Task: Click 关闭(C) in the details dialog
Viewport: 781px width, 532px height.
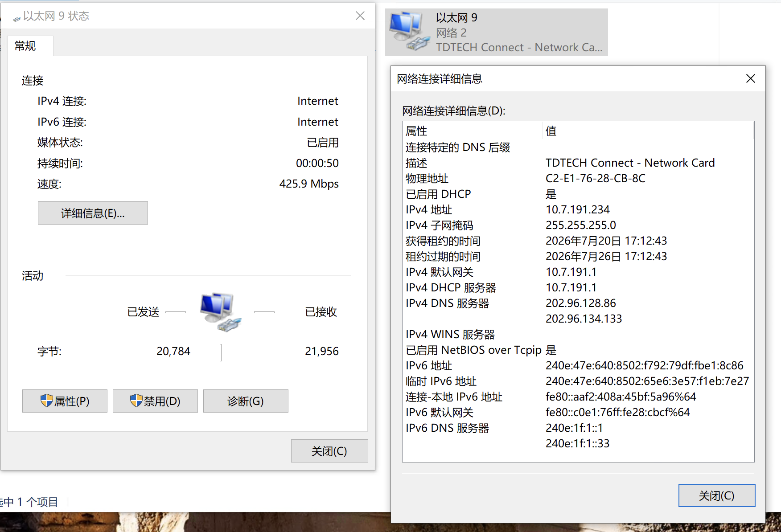Action: tap(717, 495)
